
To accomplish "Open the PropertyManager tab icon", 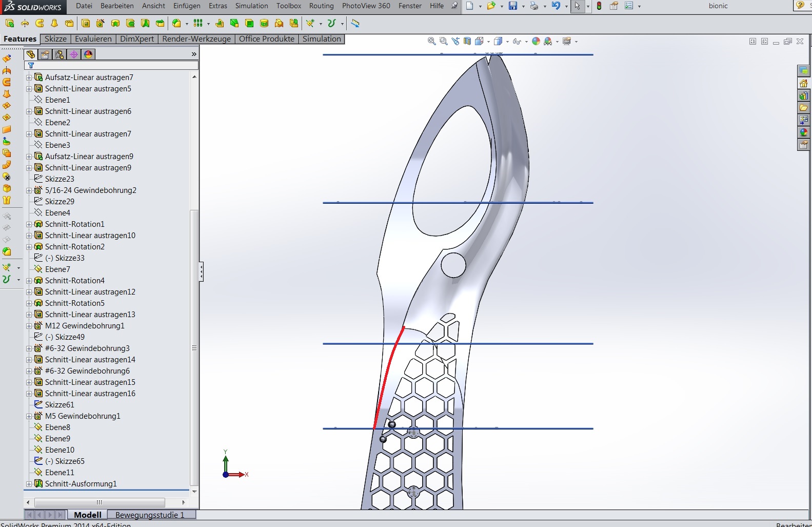I will point(45,54).
